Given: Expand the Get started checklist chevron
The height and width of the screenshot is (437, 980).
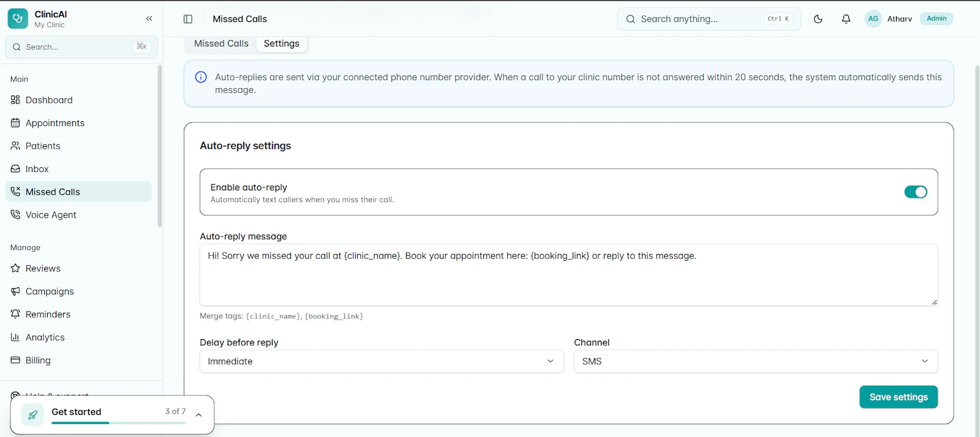Looking at the screenshot, I should (198, 415).
